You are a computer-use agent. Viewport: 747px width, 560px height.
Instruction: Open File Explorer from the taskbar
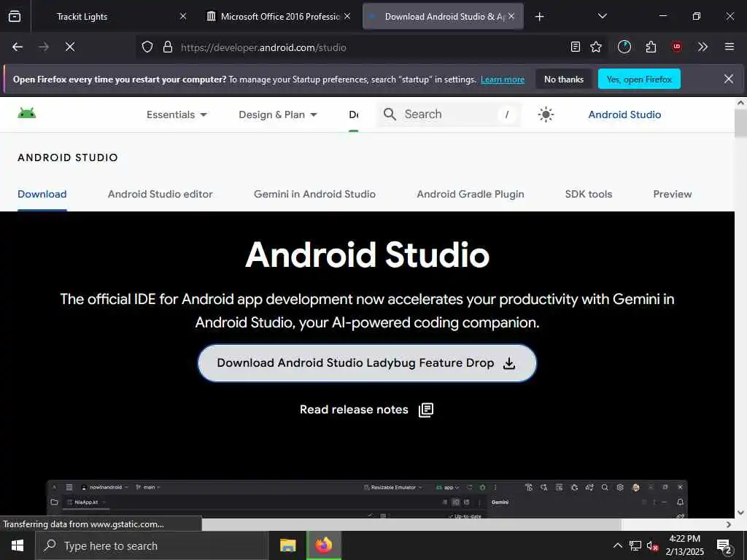click(287, 545)
